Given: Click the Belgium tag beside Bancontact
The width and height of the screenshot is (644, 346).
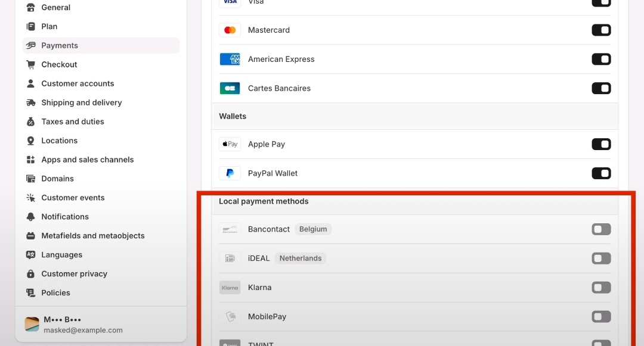Looking at the screenshot, I should point(313,229).
